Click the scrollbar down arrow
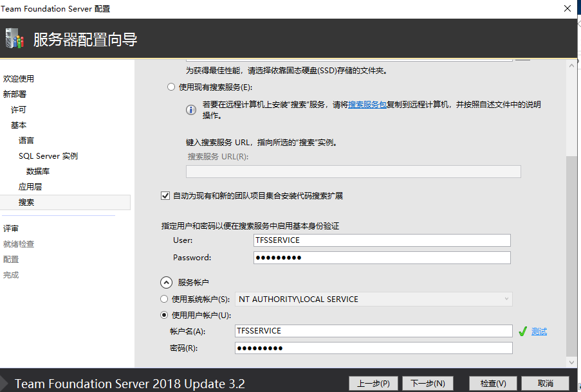 [x=571, y=362]
